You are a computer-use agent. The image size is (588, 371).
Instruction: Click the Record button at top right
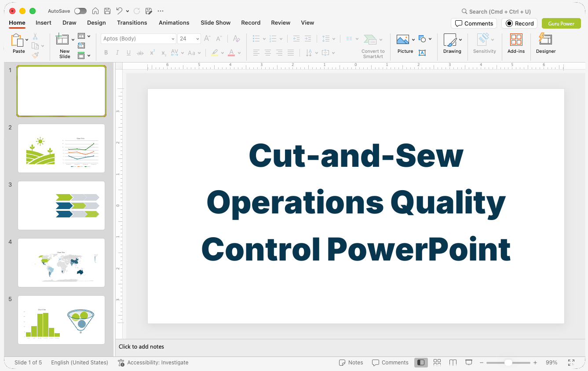[519, 23]
